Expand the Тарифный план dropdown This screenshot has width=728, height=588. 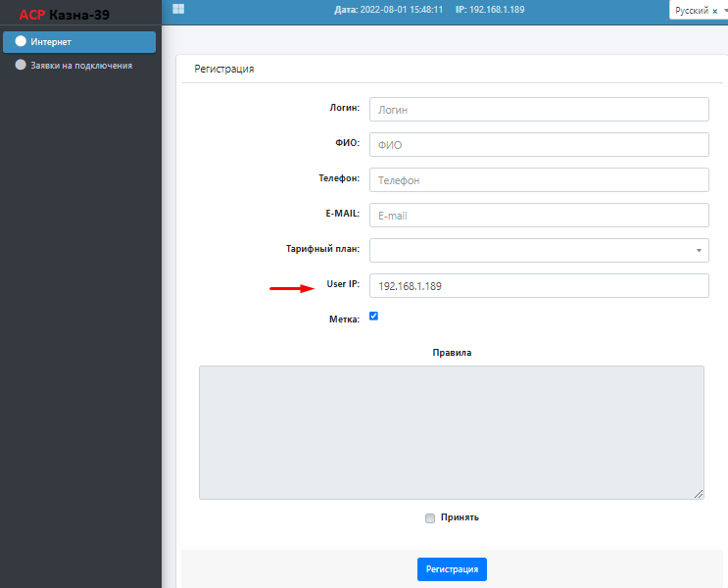point(538,251)
